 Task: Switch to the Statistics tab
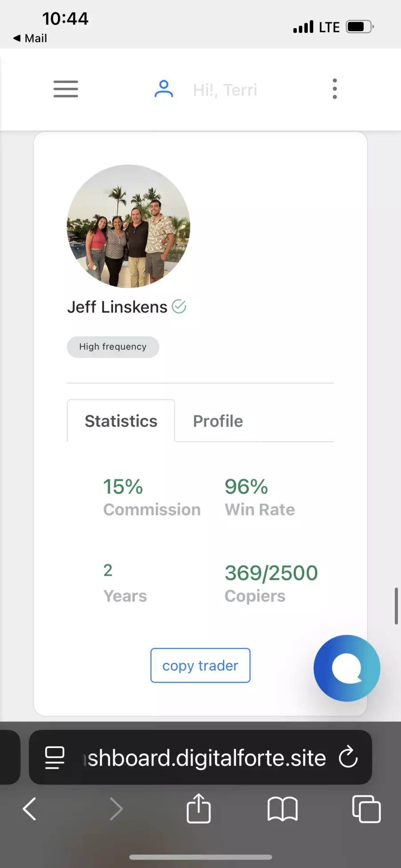pos(121,421)
